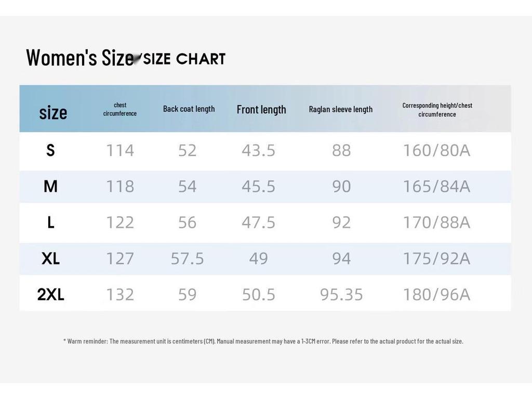532x399 pixels.
Task: Select the 2XL size row label
Action: point(50,295)
